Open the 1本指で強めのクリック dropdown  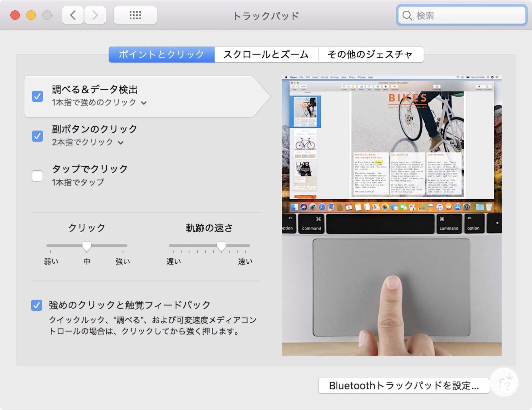99,102
